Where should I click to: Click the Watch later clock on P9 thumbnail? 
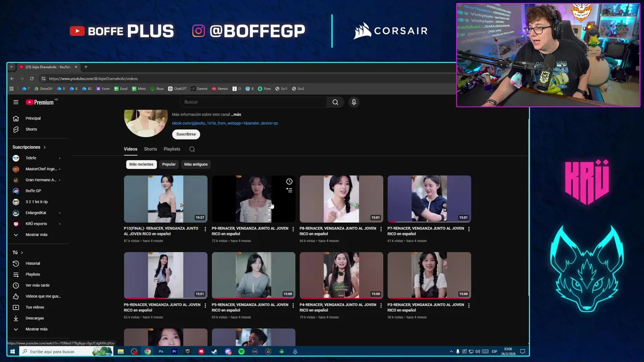click(289, 182)
